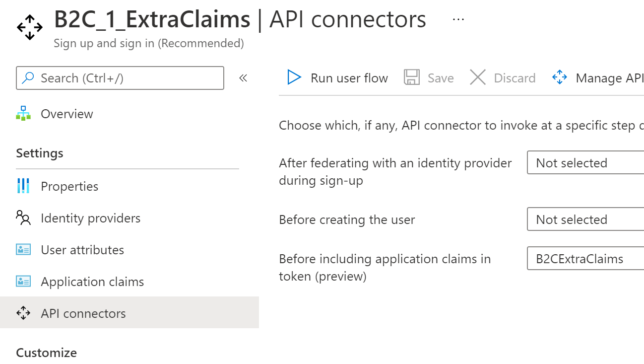Image resolution: width=644 pixels, height=364 pixels.
Task: Click the Properties bars icon
Action: (23, 186)
